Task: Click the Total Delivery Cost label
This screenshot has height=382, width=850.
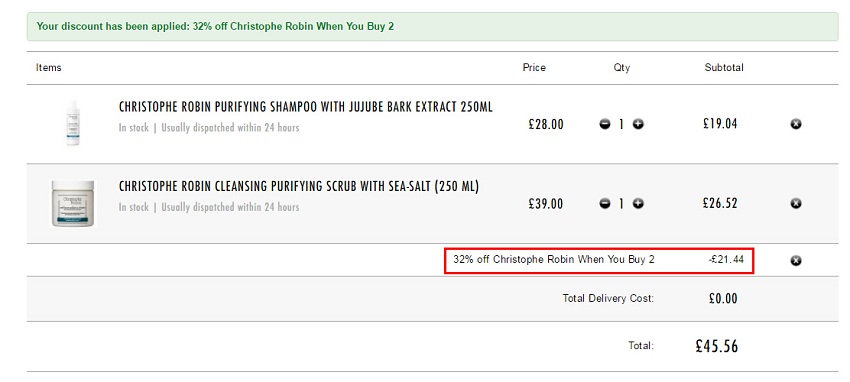Action: tap(608, 298)
